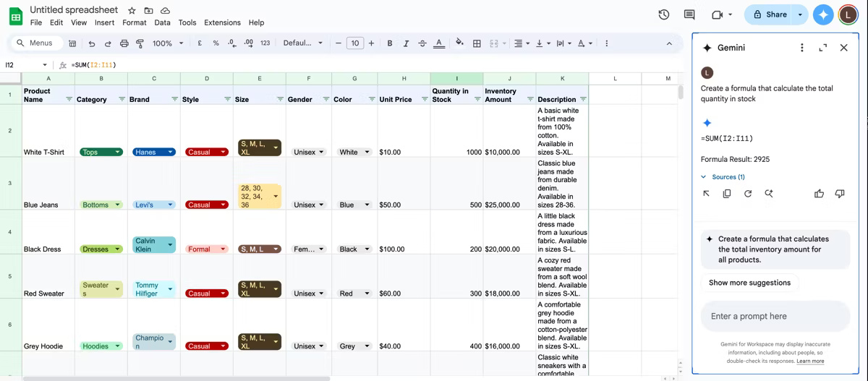This screenshot has height=381, width=868.
Task: Open the borders tool in toolbar
Action: click(x=477, y=43)
